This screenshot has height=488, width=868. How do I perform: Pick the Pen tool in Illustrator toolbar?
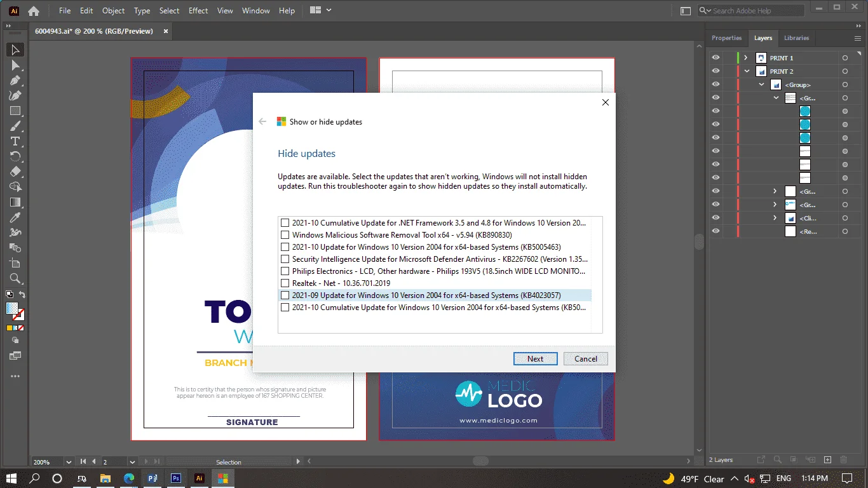click(x=16, y=81)
